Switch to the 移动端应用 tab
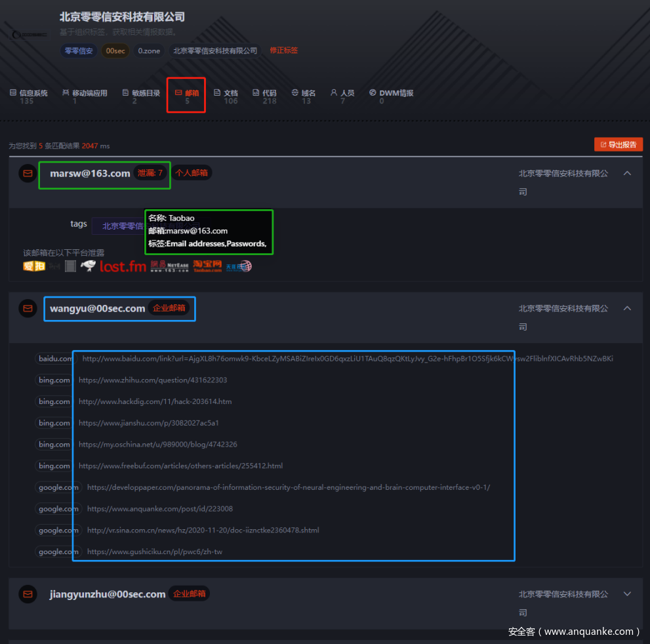 pyautogui.click(x=85, y=96)
